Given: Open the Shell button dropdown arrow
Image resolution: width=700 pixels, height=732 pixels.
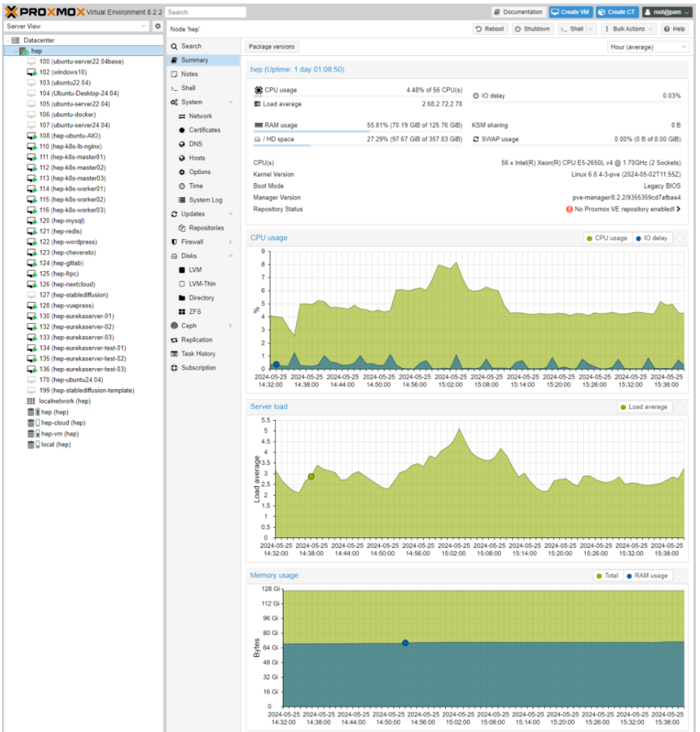Looking at the screenshot, I should 591,29.
